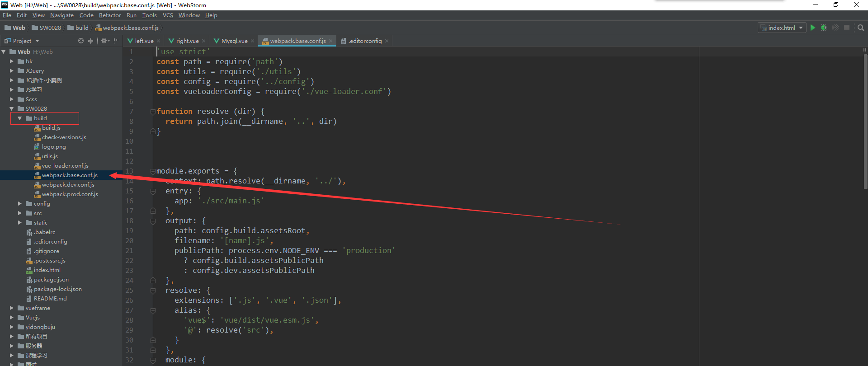Hide the Project tool window

(x=117, y=41)
